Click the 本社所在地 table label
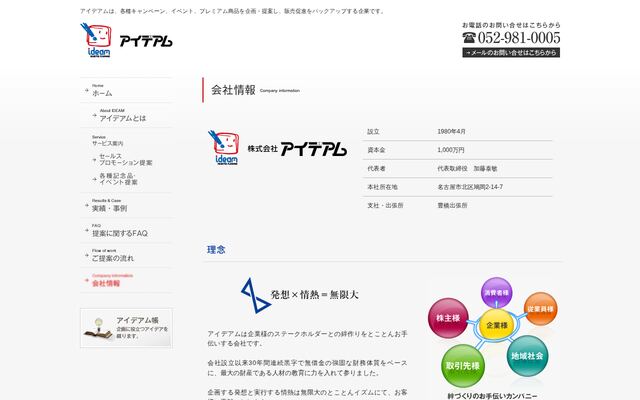 [x=382, y=187]
